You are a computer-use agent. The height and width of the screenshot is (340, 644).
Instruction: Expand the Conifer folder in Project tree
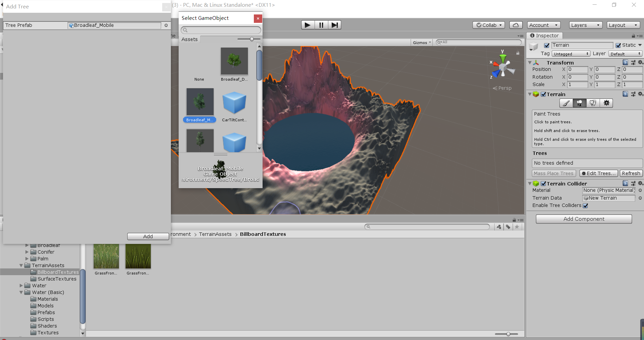27,252
